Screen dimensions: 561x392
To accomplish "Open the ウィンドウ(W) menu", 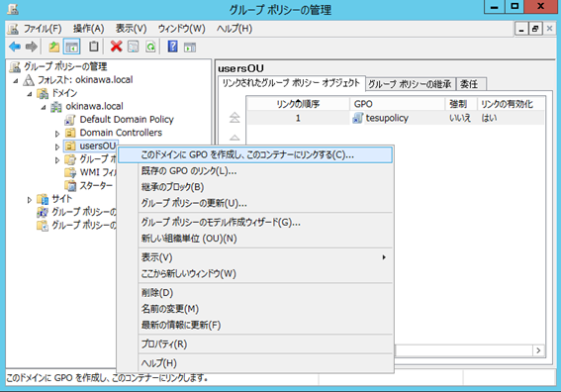I will (182, 29).
